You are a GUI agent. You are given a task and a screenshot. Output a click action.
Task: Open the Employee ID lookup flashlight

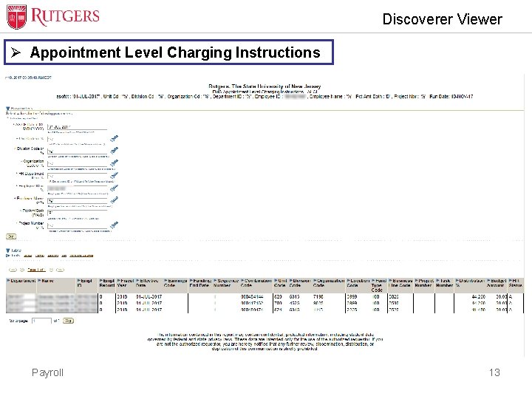tap(114, 188)
